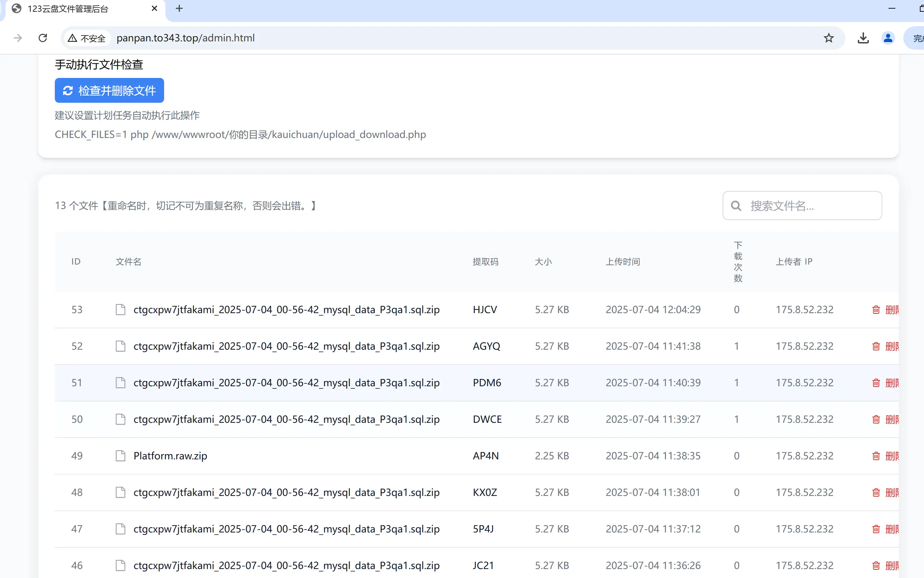Click filename of file ID 52
The height and width of the screenshot is (578, 924).
(x=286, y=346)
